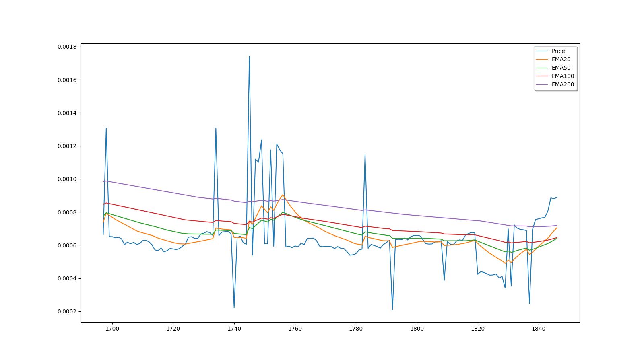This screenshot has width=644, height=362.
Task: Click the red EMA100 legend line sample
Action: [542, 76]
